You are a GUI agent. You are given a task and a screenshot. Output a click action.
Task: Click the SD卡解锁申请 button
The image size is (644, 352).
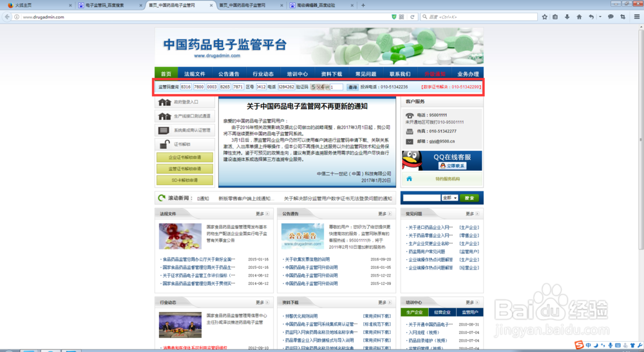tap(185, 180)
